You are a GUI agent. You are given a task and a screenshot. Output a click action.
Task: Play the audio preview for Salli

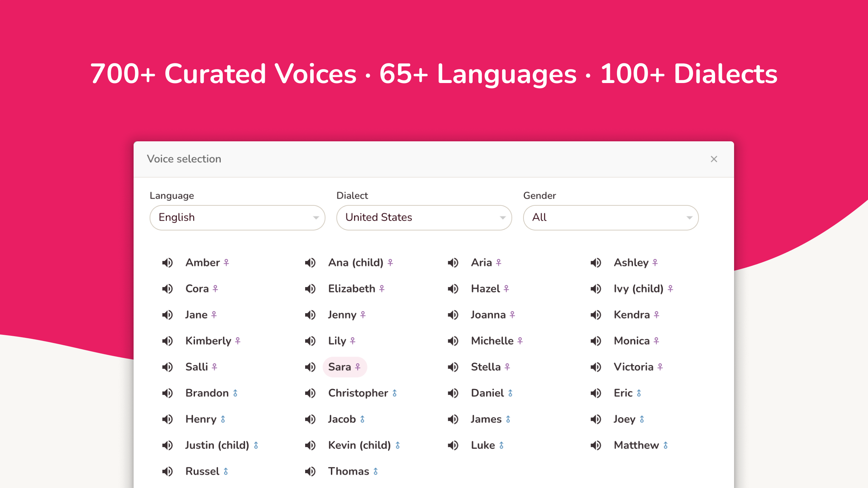point(167,367)
